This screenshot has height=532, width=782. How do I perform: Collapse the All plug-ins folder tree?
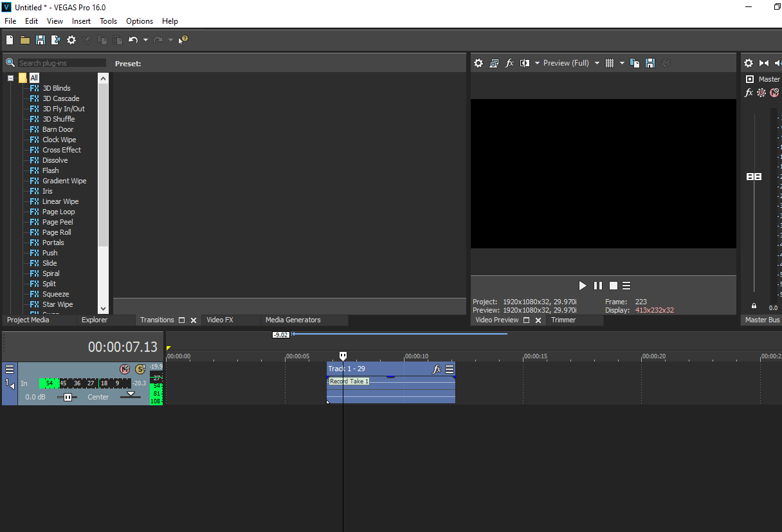(11, 78)
